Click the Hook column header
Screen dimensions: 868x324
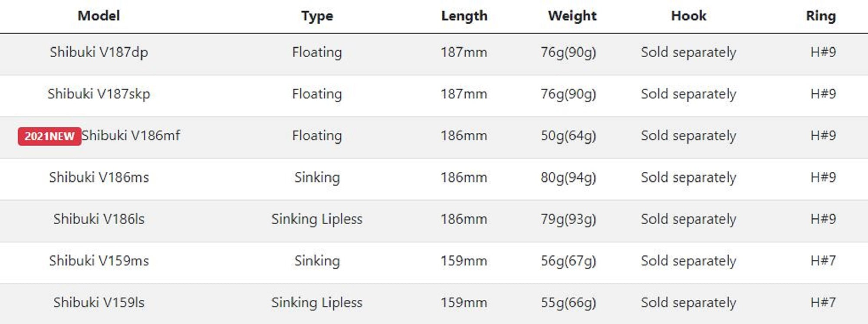click(688, 16)
